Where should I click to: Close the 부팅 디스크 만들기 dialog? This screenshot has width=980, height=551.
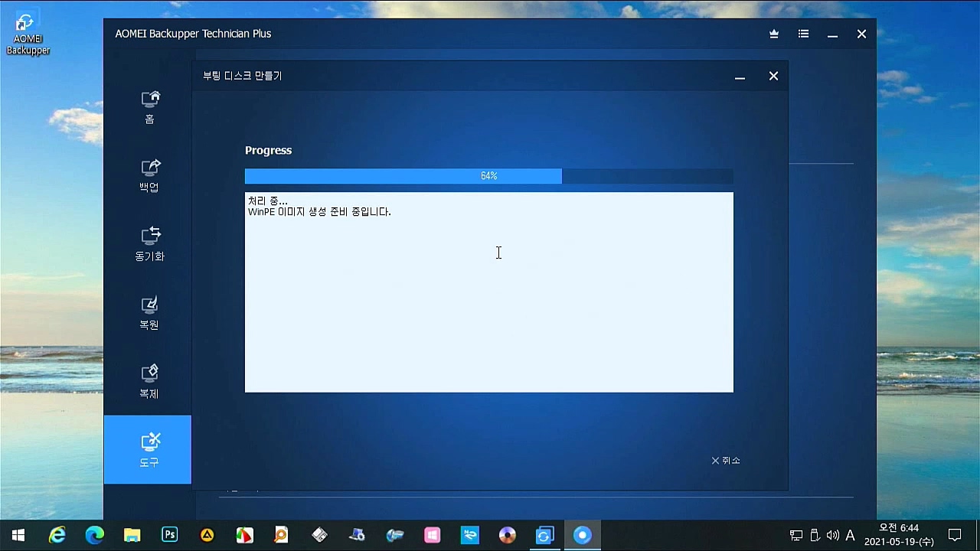(x=773, y=76)
